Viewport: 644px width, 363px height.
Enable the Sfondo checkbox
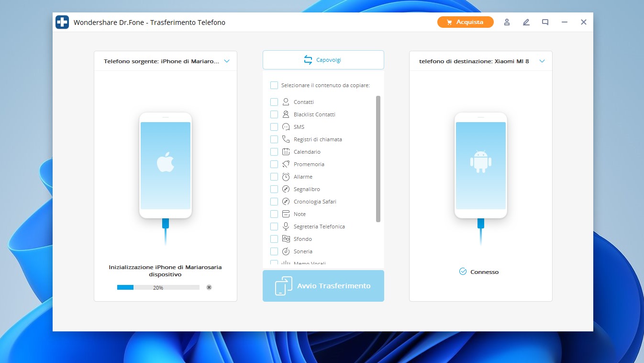[x=274, y=239]
